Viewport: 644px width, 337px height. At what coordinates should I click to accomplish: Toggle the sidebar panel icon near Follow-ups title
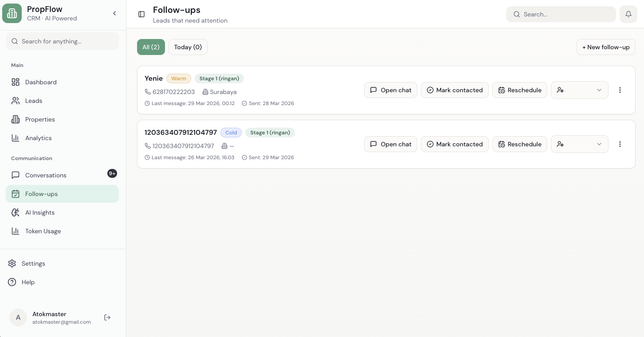[141, 14]
